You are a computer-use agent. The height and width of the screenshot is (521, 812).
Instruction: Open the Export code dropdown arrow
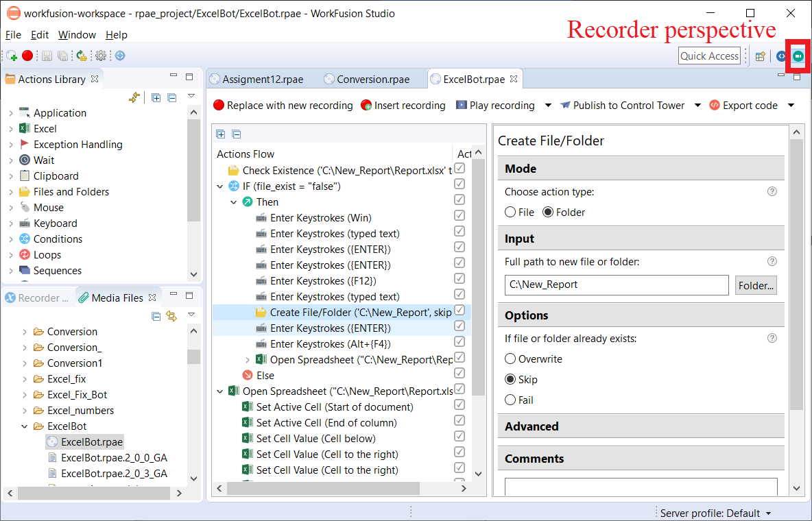pos(791,106)
